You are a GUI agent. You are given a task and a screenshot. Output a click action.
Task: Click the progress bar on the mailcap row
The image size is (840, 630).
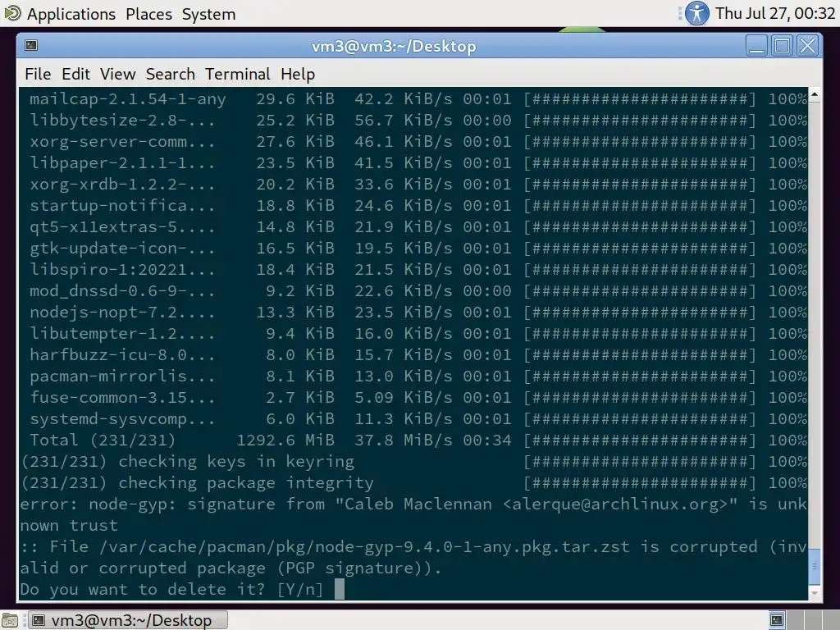coord(640,99)
